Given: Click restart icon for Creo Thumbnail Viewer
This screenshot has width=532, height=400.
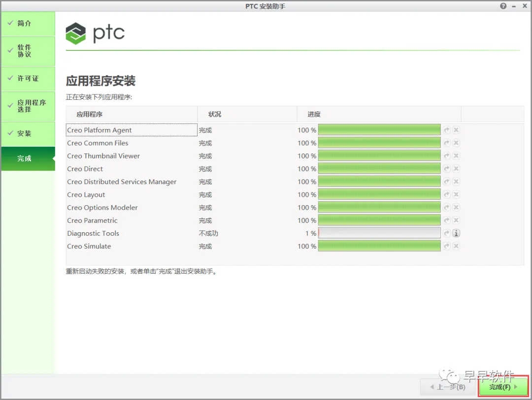Looking at the screenshot, I should 447,155.
